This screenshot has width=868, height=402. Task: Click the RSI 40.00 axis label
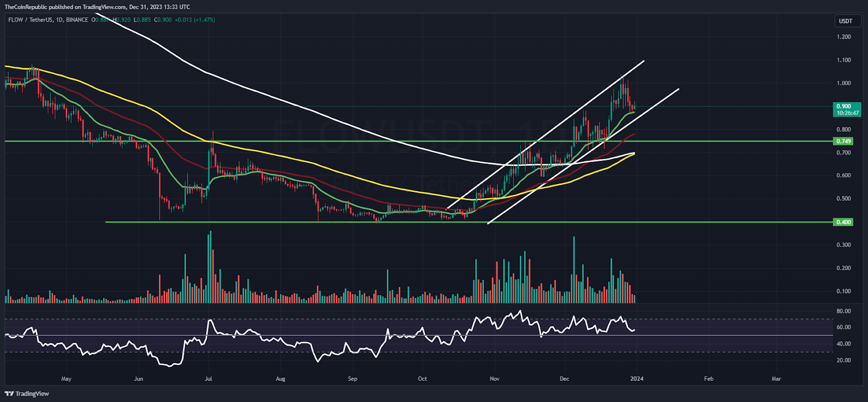tap(844, 344)
